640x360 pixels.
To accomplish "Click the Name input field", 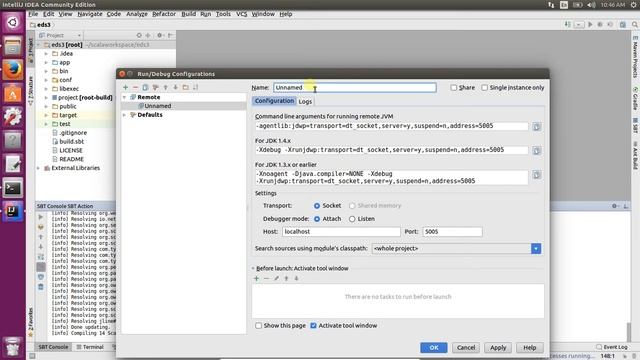I will coord(355,88).
